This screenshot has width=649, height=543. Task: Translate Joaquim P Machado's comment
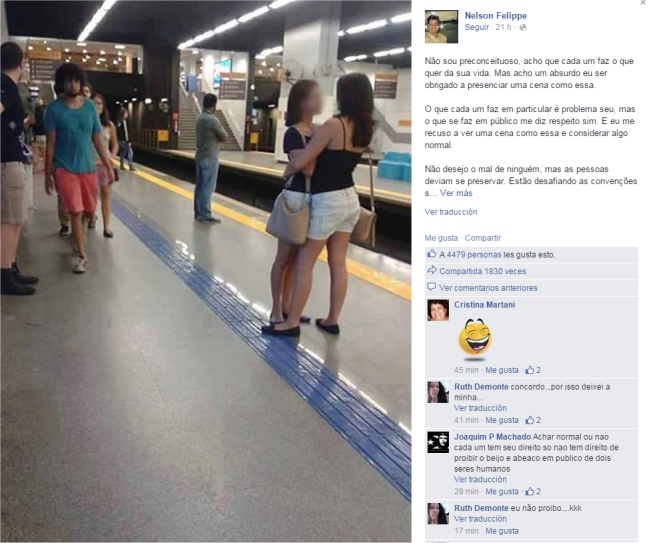(x=480, y=479)
